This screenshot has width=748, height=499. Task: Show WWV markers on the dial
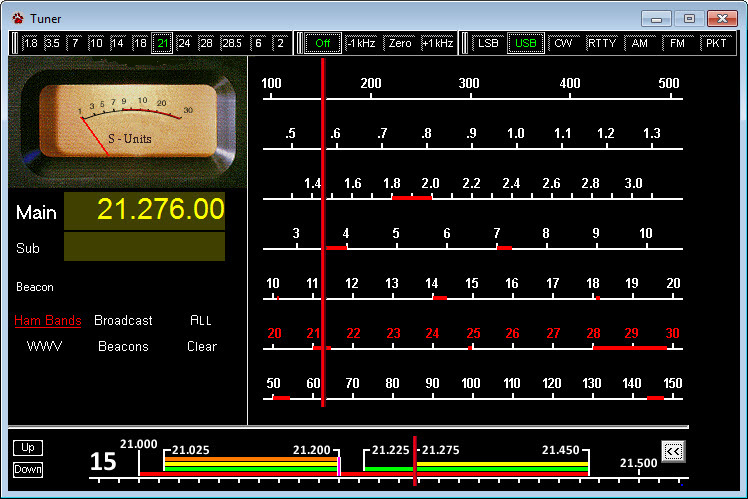pyautogui.click(x=44, y=346)
